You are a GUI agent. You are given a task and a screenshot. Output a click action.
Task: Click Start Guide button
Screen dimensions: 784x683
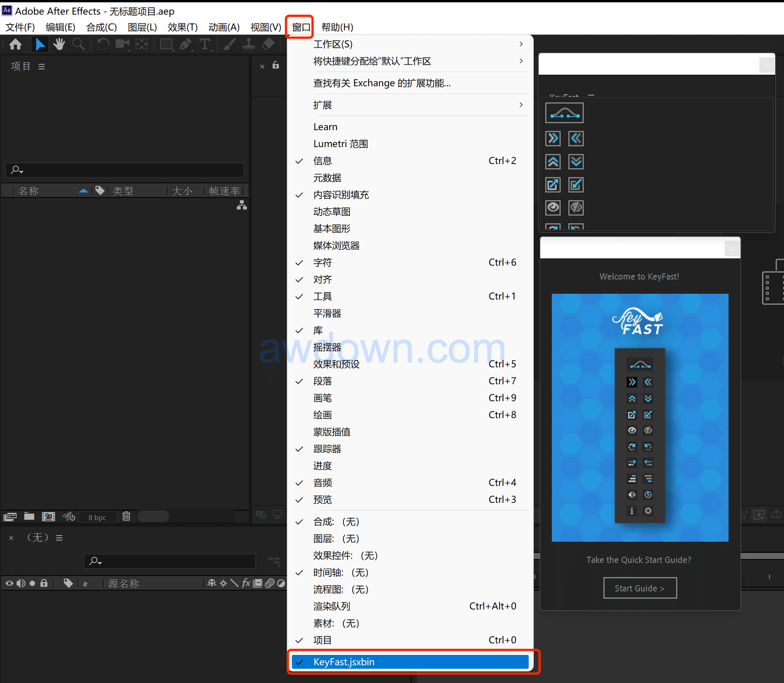640,588
